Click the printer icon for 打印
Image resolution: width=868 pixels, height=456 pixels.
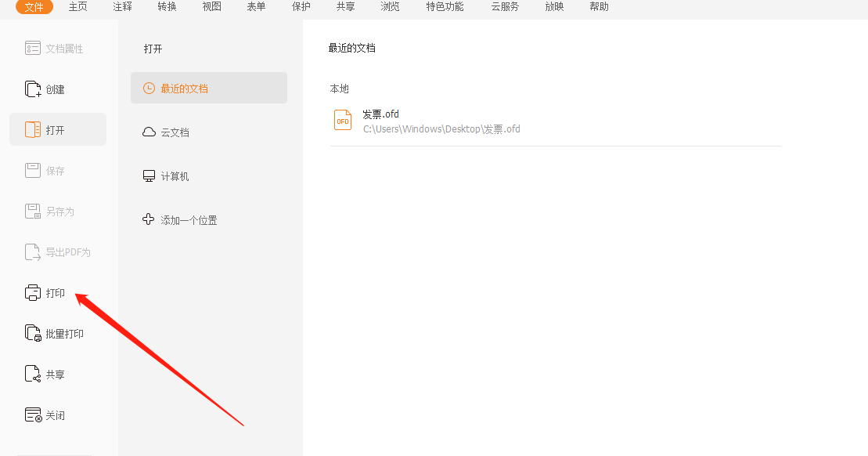(x=32, y=293)
